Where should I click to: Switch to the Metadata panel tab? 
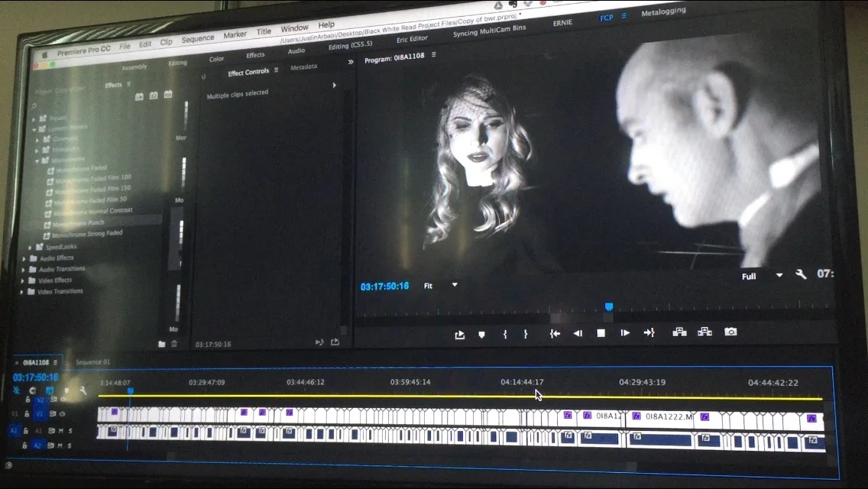(304, 67)
